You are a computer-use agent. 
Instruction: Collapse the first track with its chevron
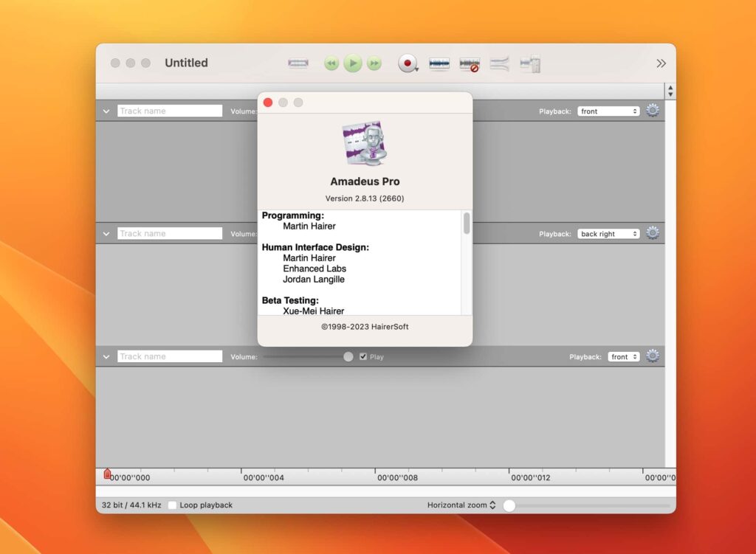106,111
